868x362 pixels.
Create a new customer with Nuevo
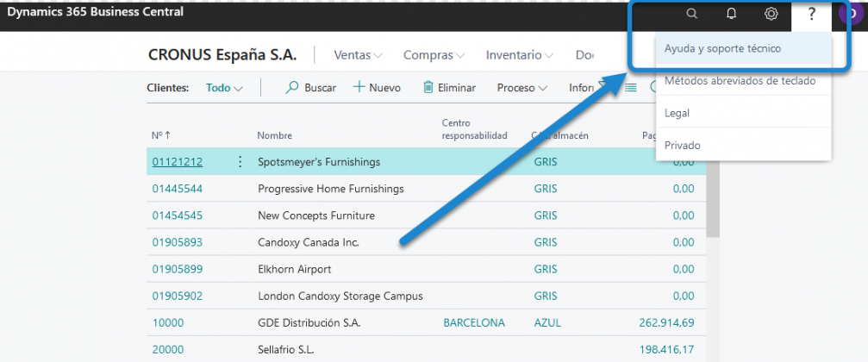(377, 88)
